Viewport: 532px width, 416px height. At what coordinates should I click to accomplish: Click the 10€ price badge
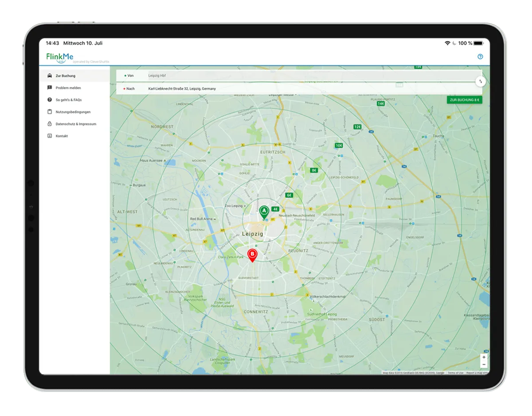(x=339, y=145)
